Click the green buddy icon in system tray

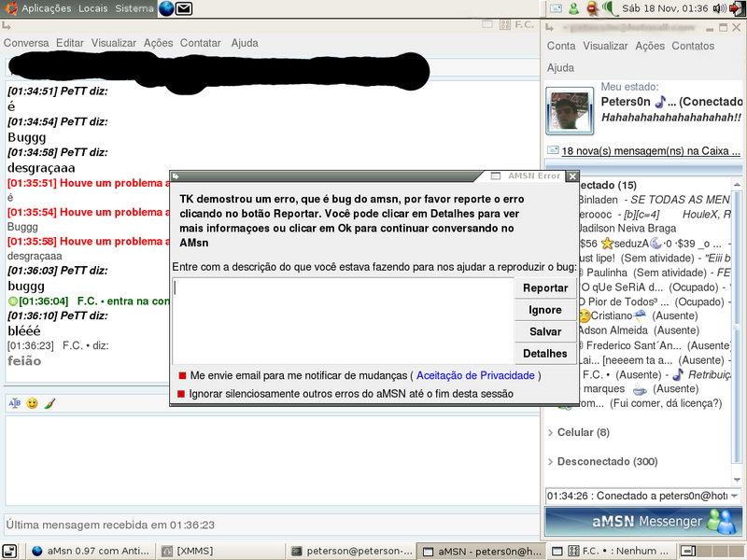(574, 8)
